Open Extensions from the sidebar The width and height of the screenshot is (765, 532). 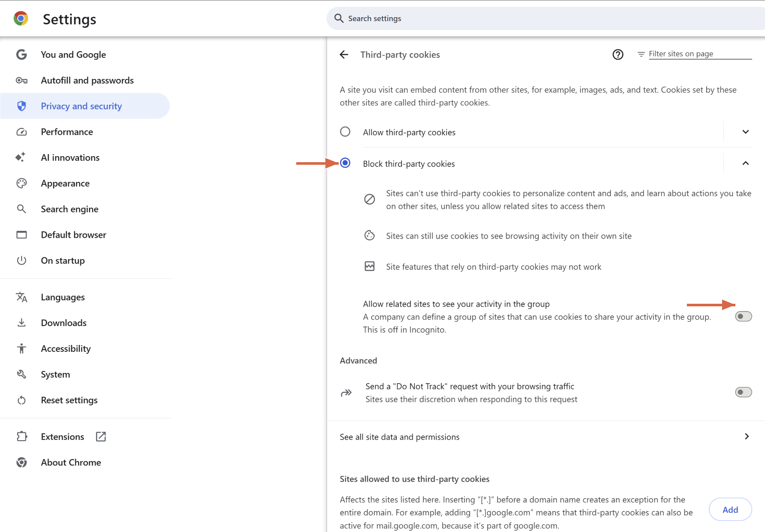pyautogui.click(x=85, y=436)
